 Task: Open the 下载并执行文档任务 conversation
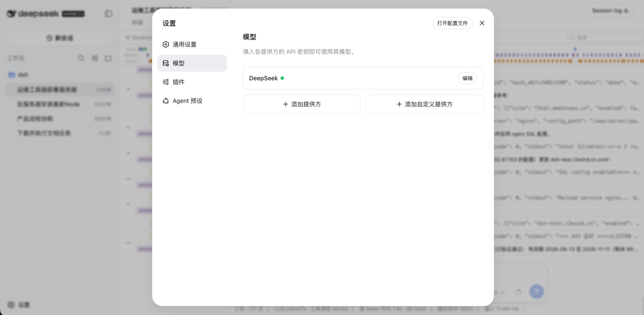[x=60, y=133]
